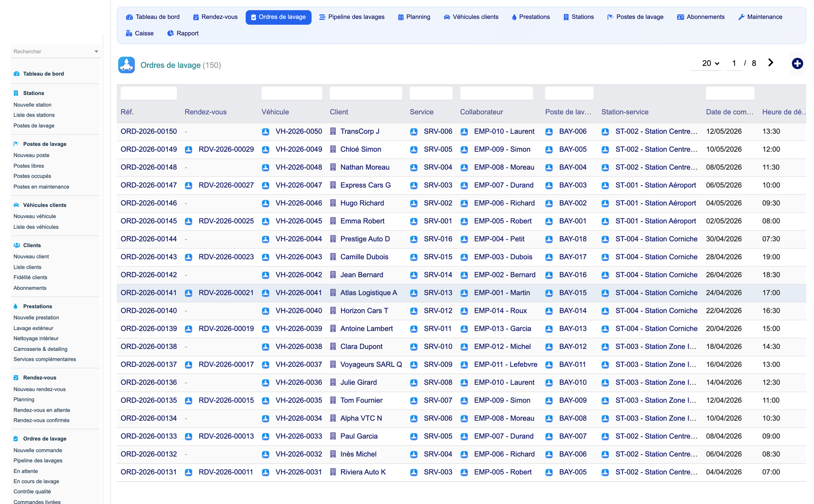This screenshot has width=814, height=504.
Task: Click the icon beside RDV-2026-00029
Action: coord(189,150)
